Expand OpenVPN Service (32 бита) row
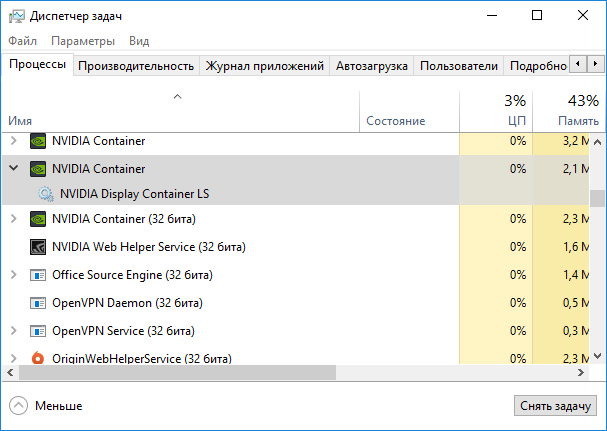Screen dimensions: 607x431 pyautogui.click(x=14, y=330)
